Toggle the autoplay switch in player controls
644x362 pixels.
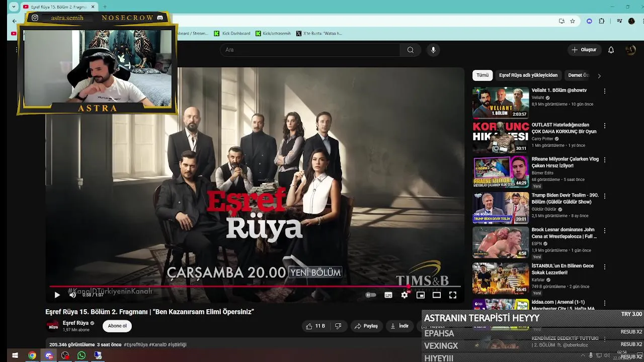[371, 295]
